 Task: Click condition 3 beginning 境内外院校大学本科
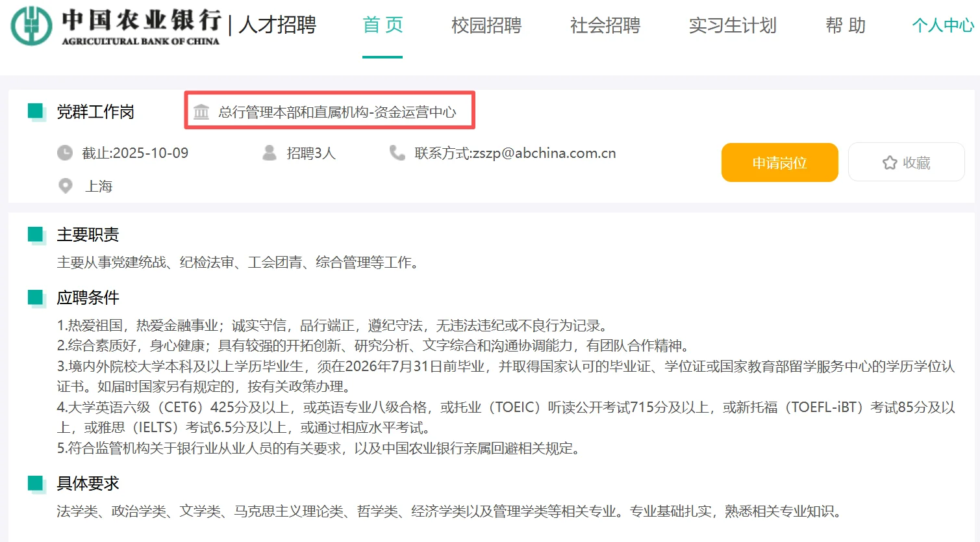coord(506,376)
